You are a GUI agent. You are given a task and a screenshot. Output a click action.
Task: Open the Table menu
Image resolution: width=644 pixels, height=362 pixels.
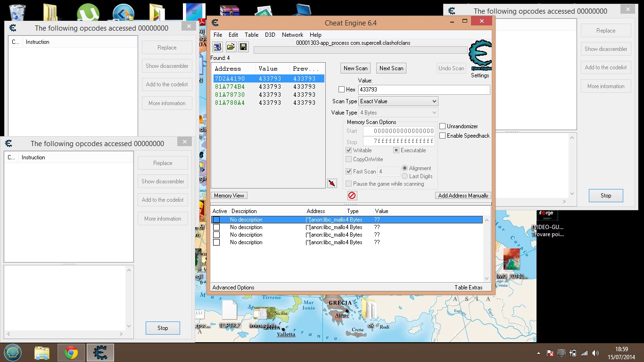pos(251,35)
